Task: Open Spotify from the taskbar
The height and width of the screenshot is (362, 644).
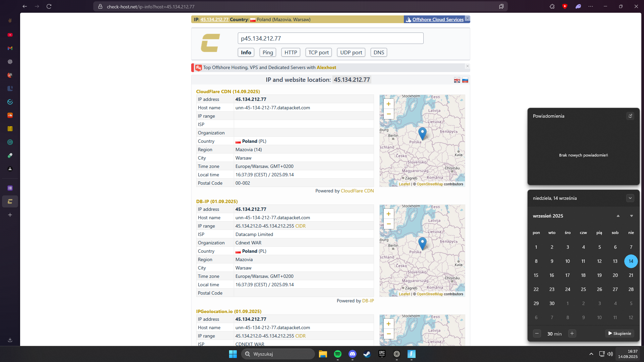Action: click(338, 354)
